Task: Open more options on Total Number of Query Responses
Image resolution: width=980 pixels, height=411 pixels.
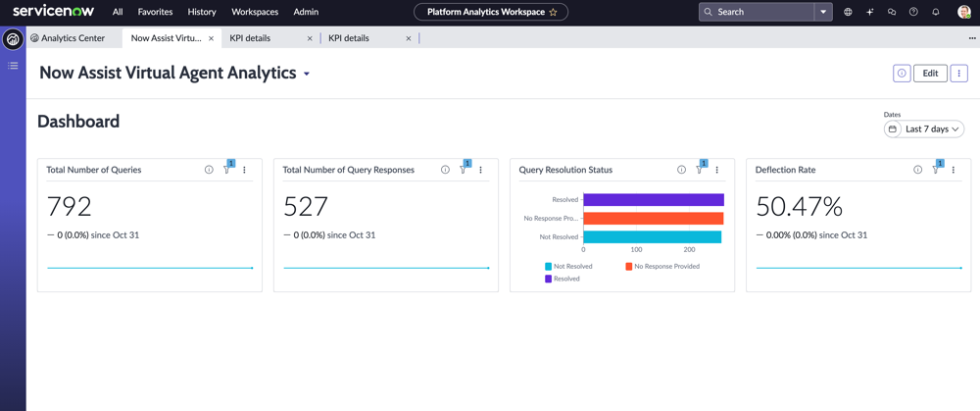Action: click(x=480, y=170)
